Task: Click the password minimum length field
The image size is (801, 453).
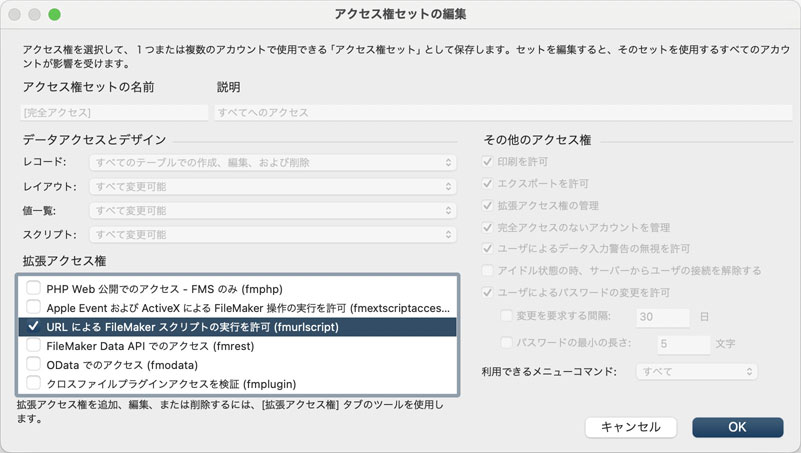Action: (x=684, y=344)
